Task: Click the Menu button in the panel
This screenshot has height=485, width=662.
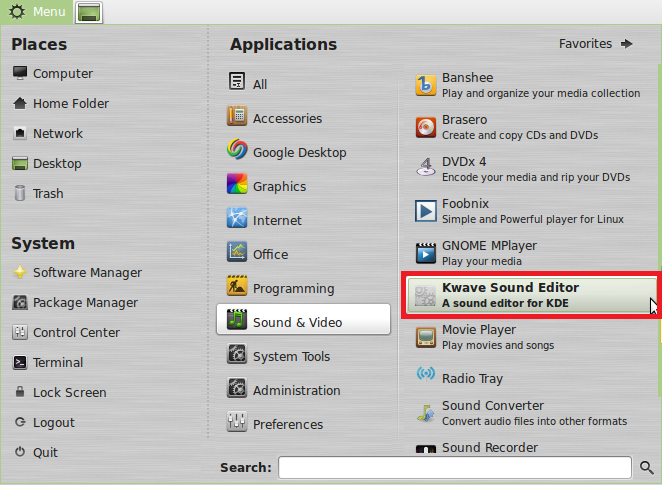Action: pos(37,12)
